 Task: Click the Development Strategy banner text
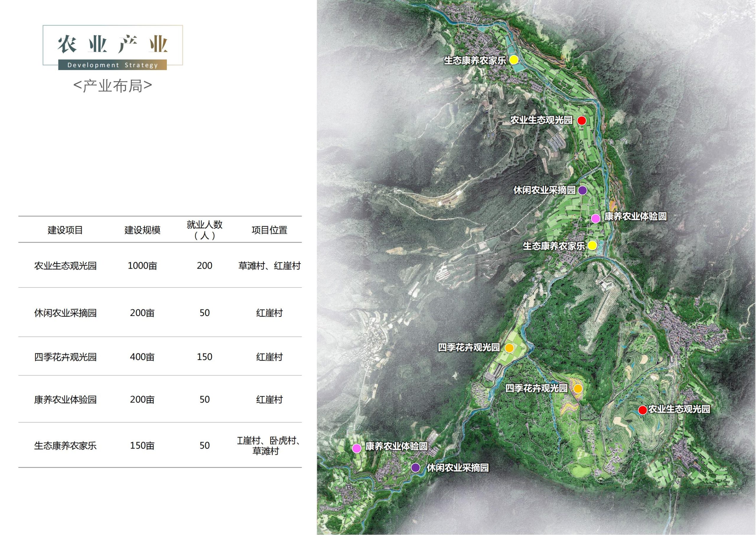[113, 65]
